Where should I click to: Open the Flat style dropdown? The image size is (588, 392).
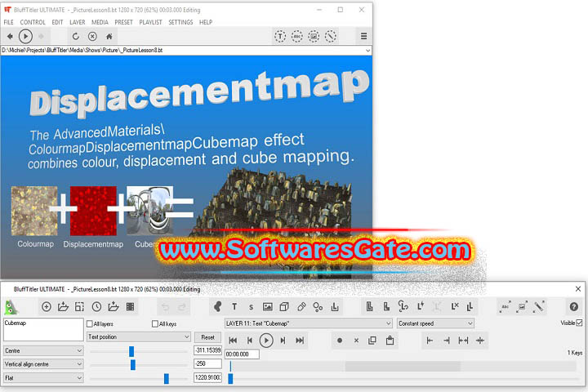pyautogui.click(x=43, y=378)
